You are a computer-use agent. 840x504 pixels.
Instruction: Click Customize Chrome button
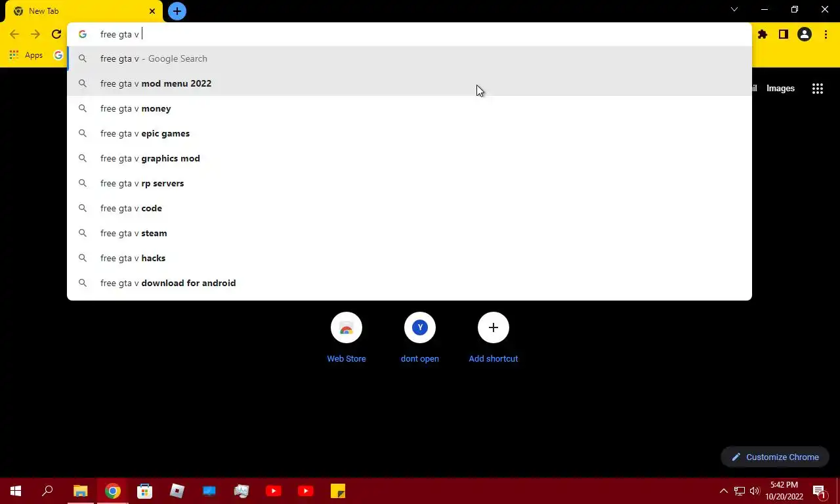775,457
